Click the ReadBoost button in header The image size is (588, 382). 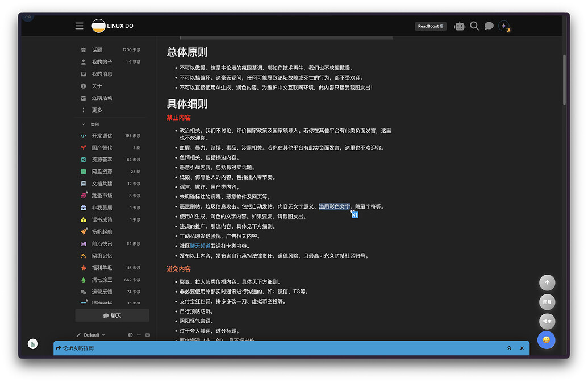pyautogui.click(x=431, y=26)
